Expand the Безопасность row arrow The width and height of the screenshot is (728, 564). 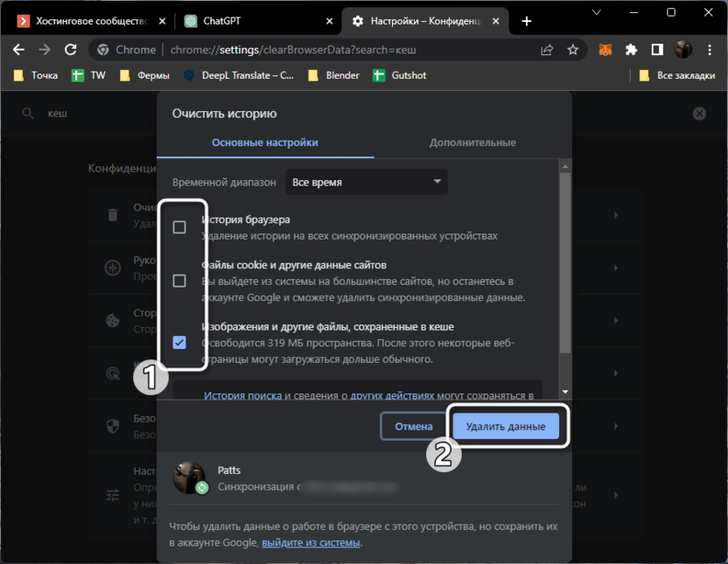(616, 426)
